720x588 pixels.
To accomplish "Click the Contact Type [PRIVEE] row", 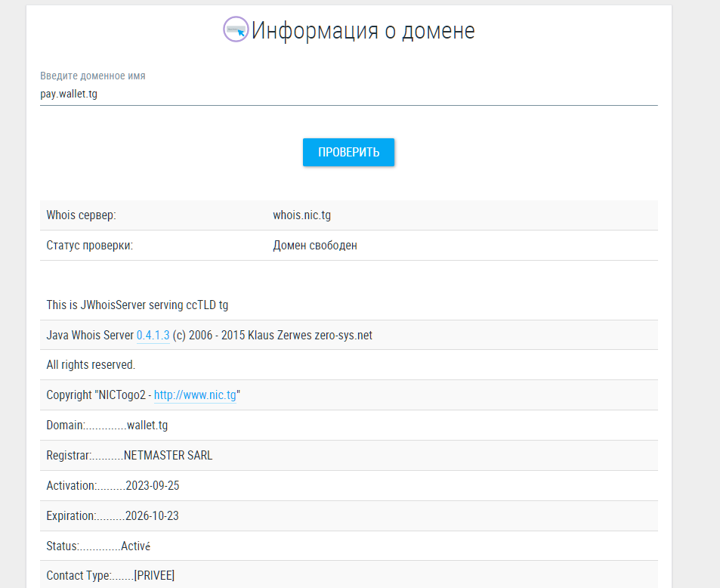I will [x=348, y=576].
